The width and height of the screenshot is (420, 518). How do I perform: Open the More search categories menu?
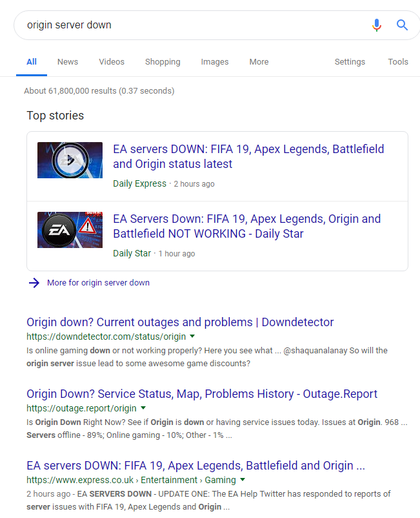(x=259, y=62)
